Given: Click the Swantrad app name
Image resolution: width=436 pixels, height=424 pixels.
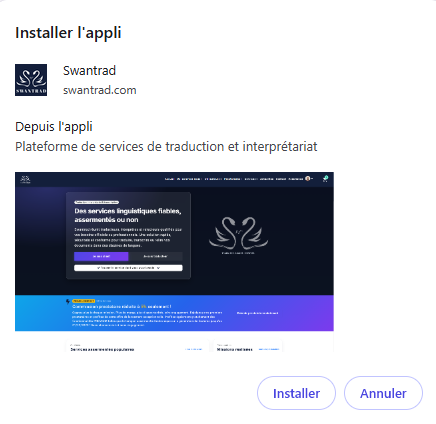Looking at the screenshot, I should (x=89, y=71).
